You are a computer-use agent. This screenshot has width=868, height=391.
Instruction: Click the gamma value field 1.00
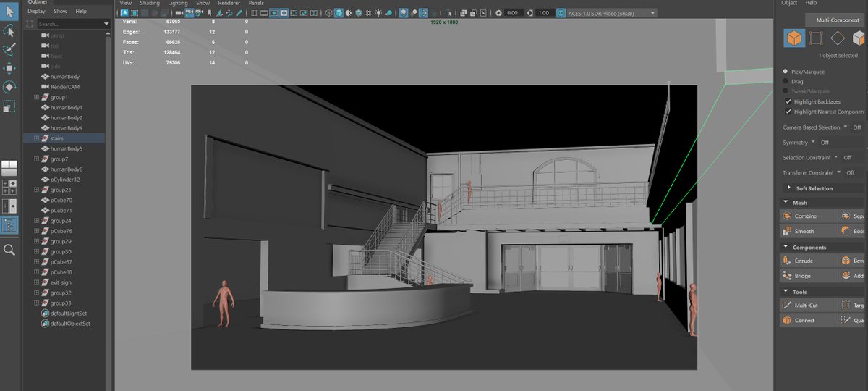544,13
